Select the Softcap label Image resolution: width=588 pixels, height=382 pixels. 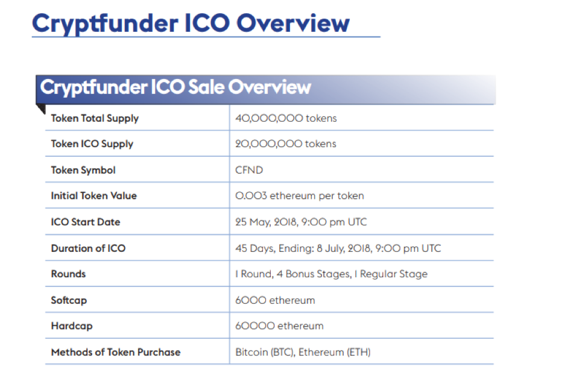coord(69,300)
